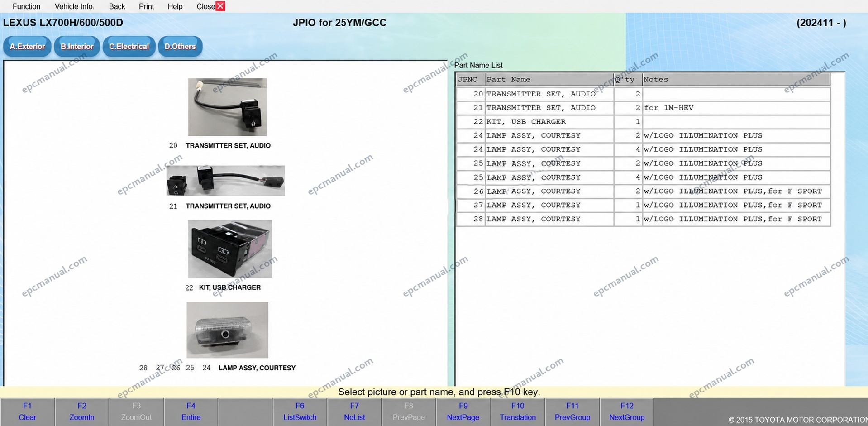Select the USB charger kit picture
Screen dimensions: 868x426
point(230,249)
